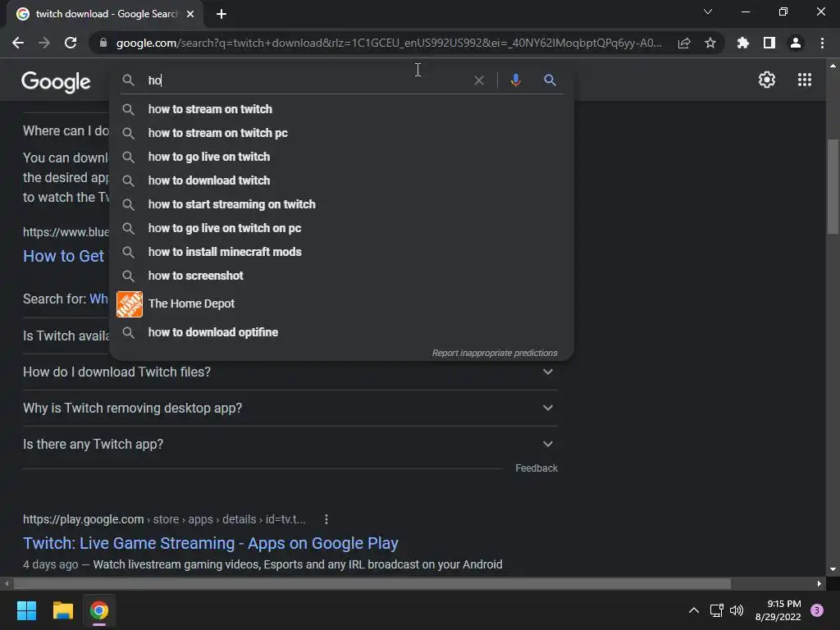This screenshot has width=840, height=630.
Task: Expand "How do I download Twitch files?"
Action: [x=290, y=372]
